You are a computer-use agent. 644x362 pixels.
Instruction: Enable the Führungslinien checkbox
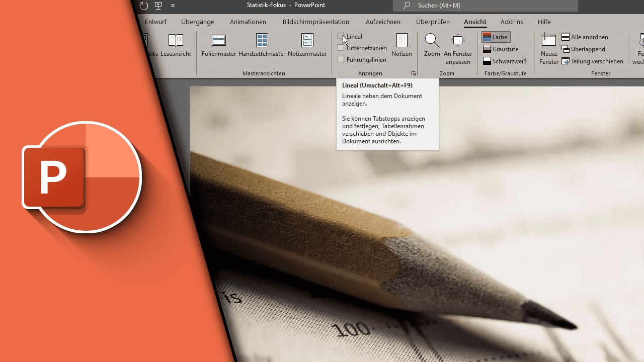click(341, 59)
